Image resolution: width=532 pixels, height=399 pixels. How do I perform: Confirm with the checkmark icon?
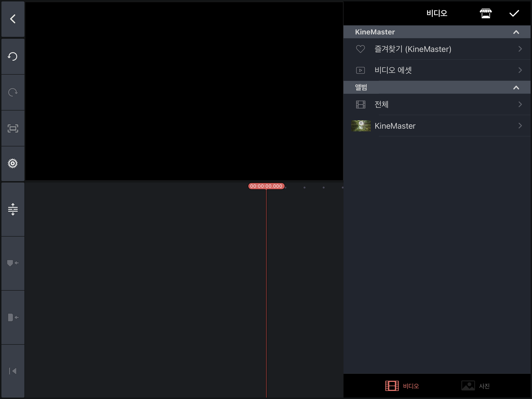coord(514,13)
